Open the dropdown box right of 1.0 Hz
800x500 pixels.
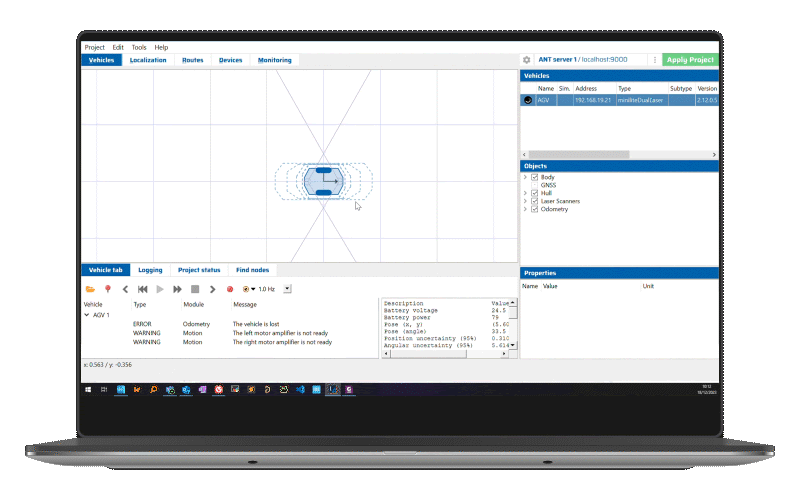[x=287, y=289]
